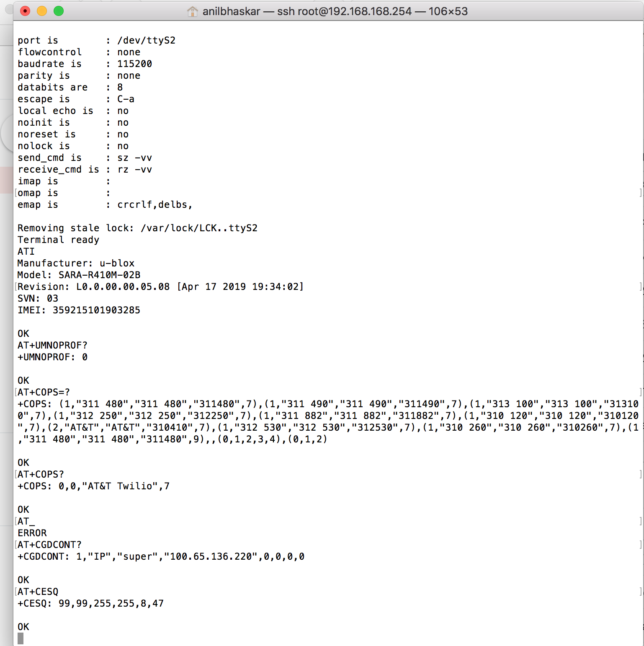The height and width of the screenshot is (646, 644).
Task: Click the green zoom window button
Action: coord(59,11)
